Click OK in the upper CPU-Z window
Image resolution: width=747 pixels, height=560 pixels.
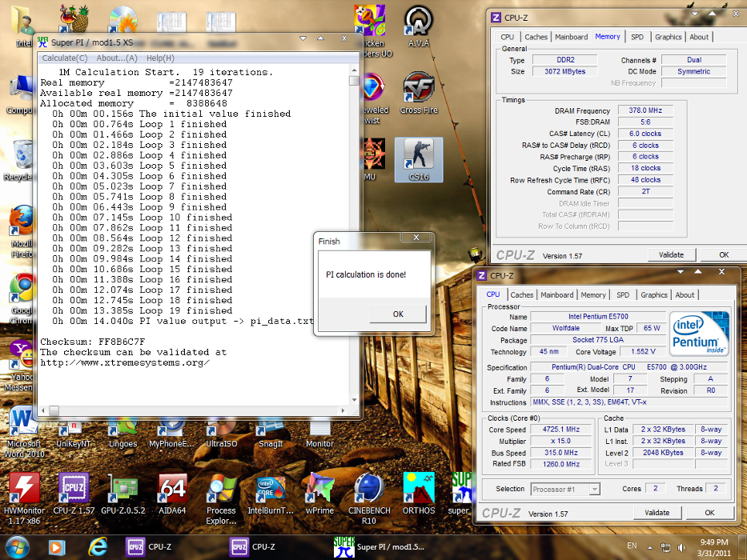pyautogui.click(x=724, y=254)
